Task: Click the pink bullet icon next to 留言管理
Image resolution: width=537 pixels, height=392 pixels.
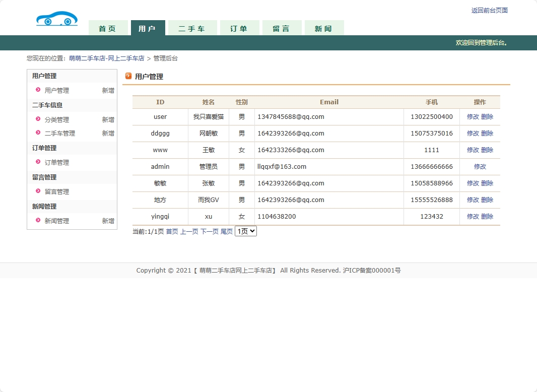Action: point(38,191)
